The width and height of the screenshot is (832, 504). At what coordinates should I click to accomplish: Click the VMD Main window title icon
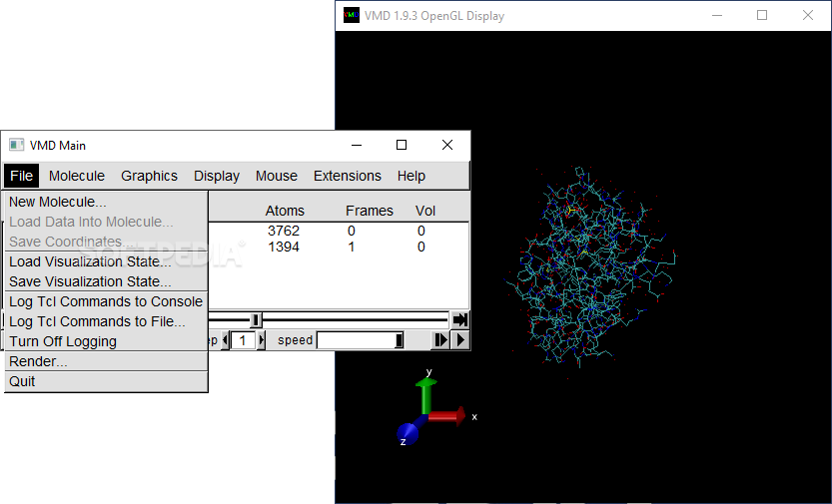coord(17,145)
